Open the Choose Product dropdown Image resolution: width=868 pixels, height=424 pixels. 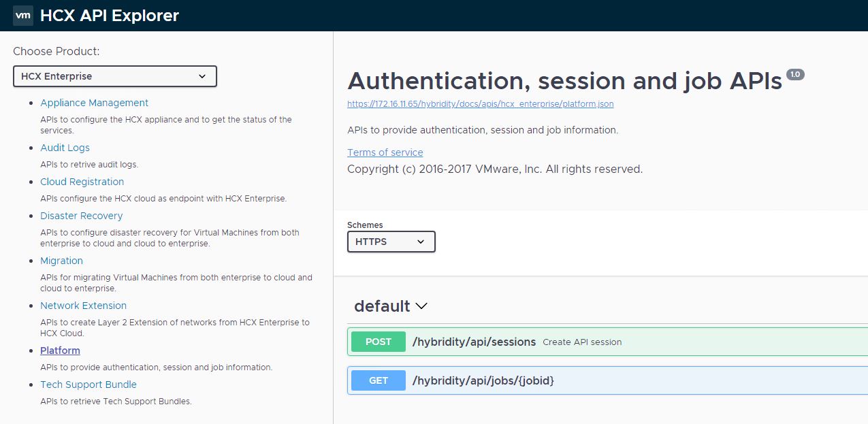point(114,76)
